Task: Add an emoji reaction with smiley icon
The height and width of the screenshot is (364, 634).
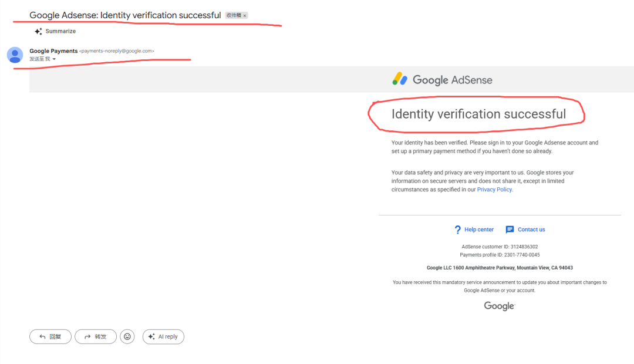Action: [x=127, y=336]
